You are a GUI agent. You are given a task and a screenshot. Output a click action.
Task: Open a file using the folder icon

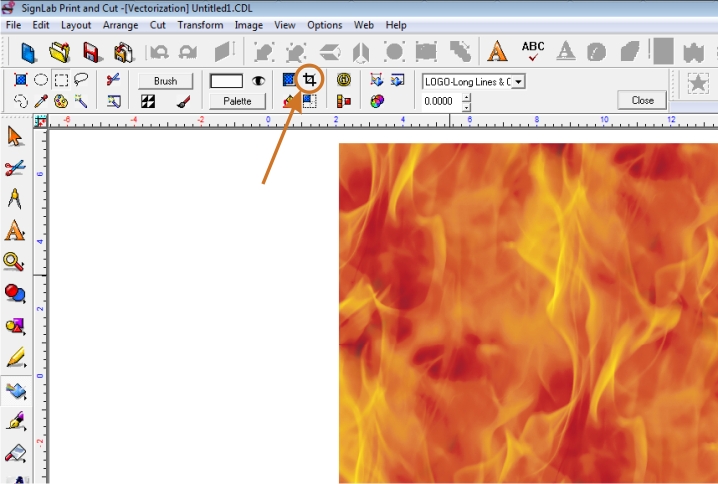click(x=60, y=52)
